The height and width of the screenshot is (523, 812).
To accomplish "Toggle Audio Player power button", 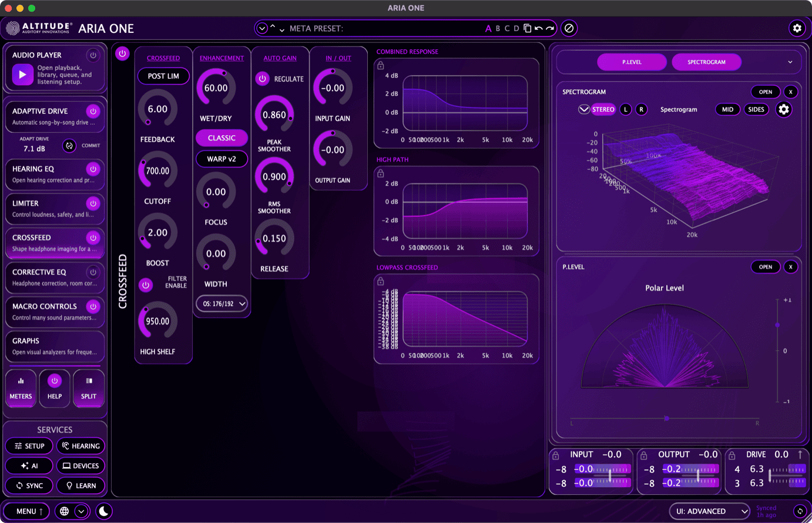I will (93, 55).
